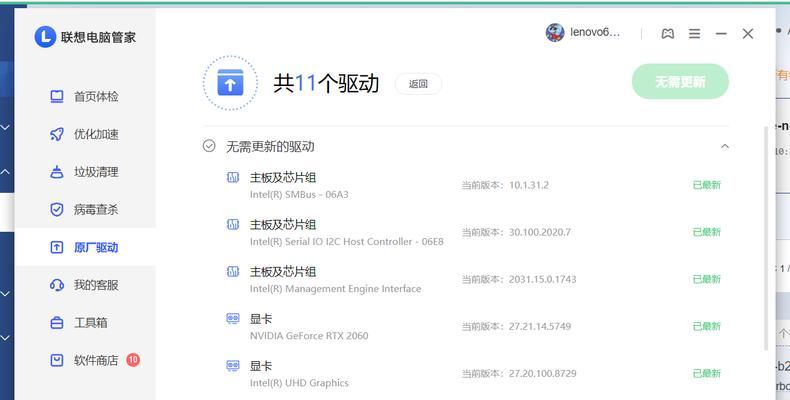The height and width of the screenshot is (400, 790).
Task: Click version 27.20.100.8729 text
Action: tap(543, 373)
